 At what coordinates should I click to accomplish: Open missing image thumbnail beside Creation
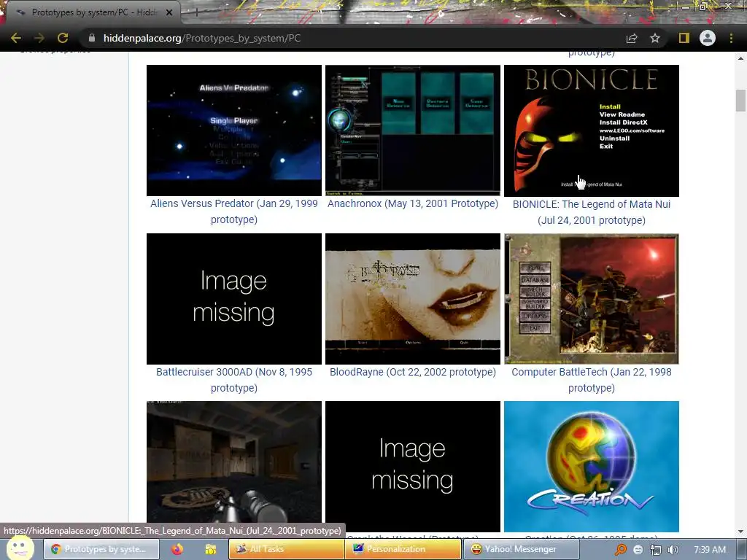(x=413, y=466)
